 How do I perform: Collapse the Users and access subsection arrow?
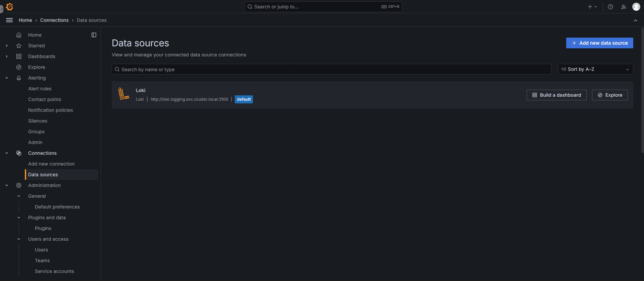(19, 239)
